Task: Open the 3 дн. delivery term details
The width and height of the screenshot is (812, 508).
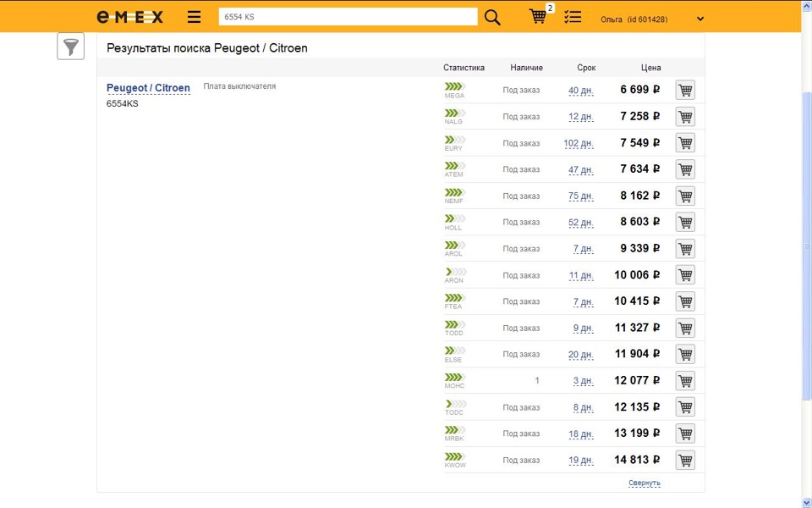Action: click(x=582, y=381)
